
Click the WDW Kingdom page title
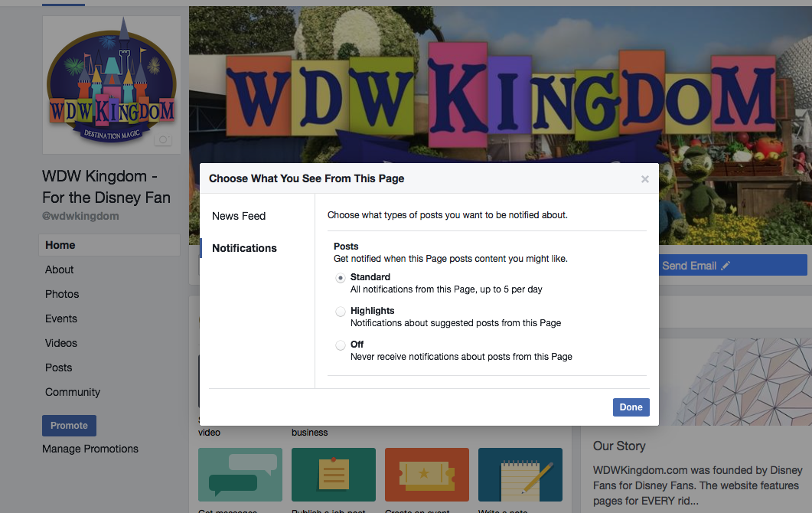coord(106,187)
